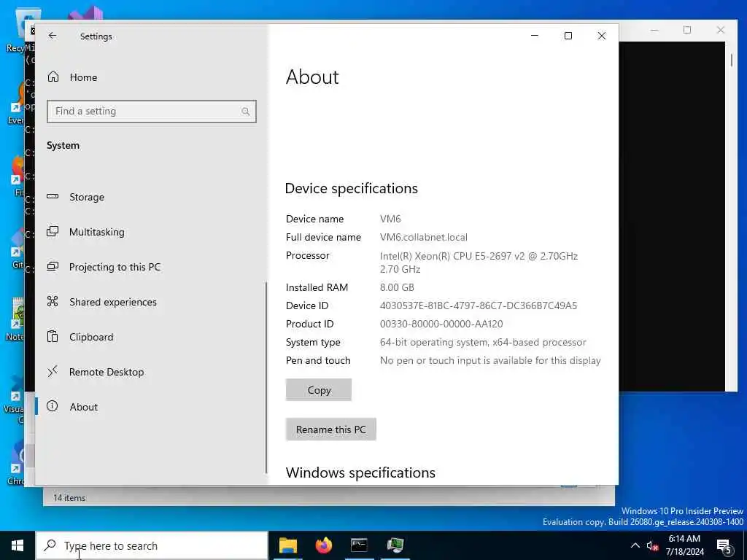
Task: Click the About info icon
Action: [x=52, y=405]
